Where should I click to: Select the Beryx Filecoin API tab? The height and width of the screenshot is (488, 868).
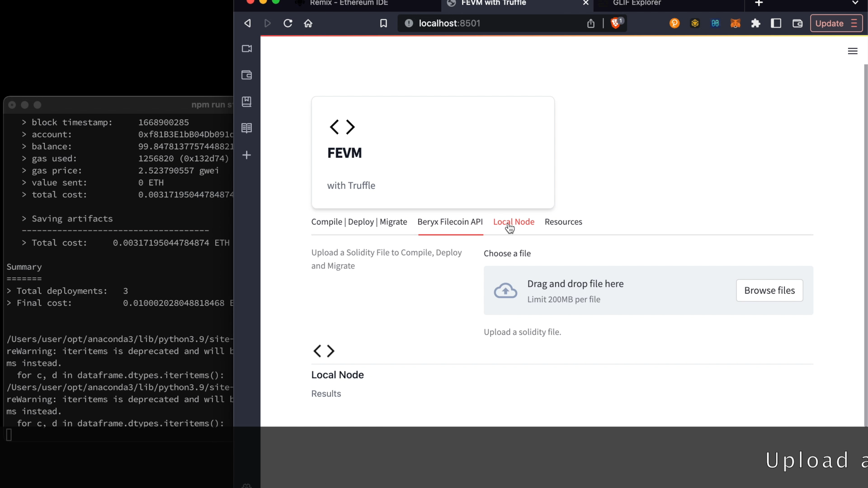pos(450,222)
